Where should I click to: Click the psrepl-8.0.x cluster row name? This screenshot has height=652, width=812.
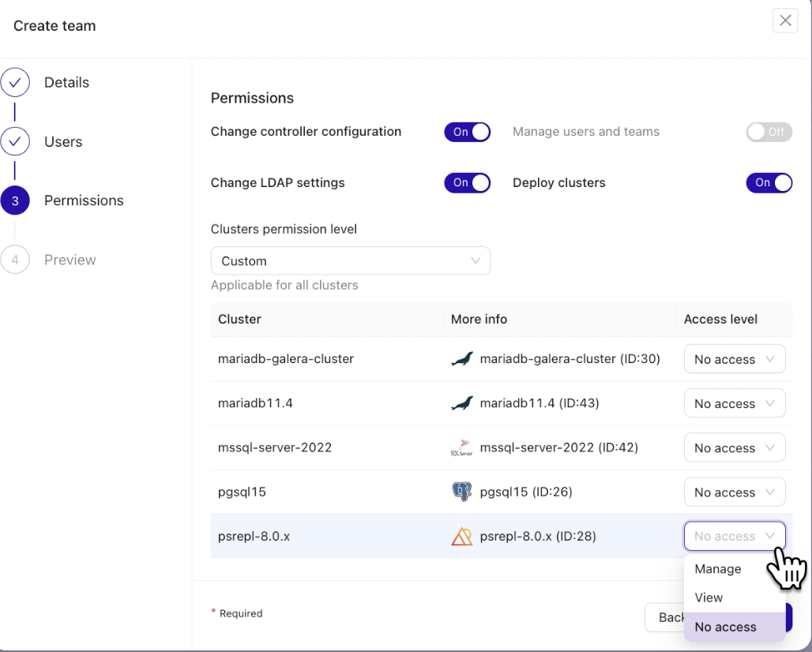[x=254, y=537]
